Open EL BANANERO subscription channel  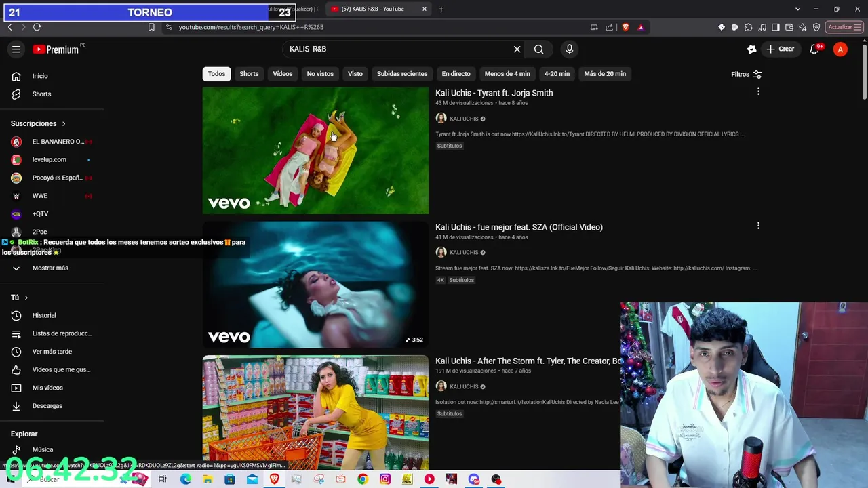pos(52,142)
